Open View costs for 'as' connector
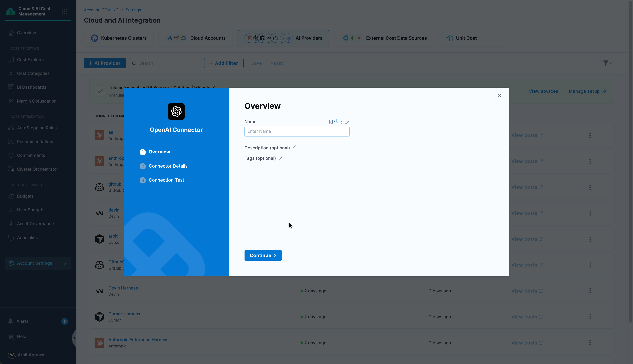This screenshot has height=364, width=633. [x=527, y=135]
